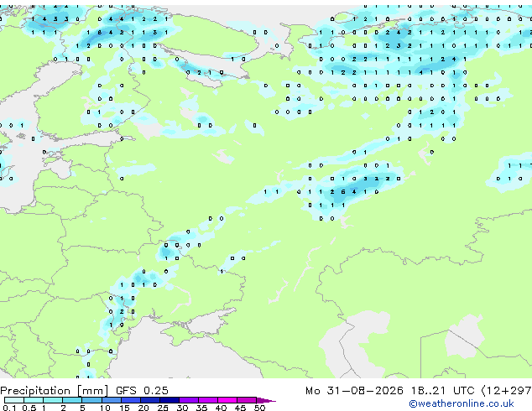Click the "18..21 UTC" time label

442,391
